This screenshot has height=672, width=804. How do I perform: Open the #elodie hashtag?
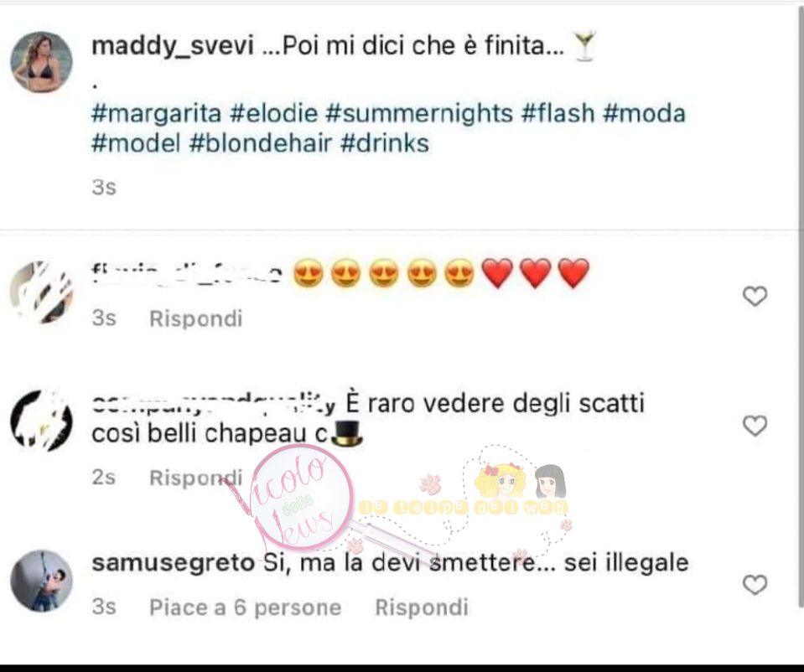(x=274, y=113)
